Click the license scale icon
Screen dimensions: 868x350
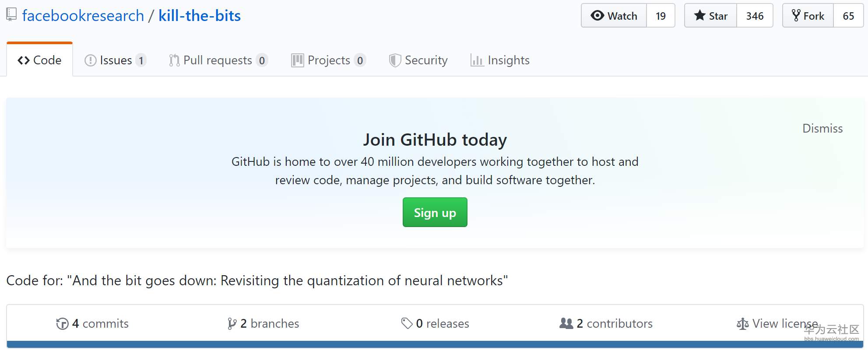point(742,324)
